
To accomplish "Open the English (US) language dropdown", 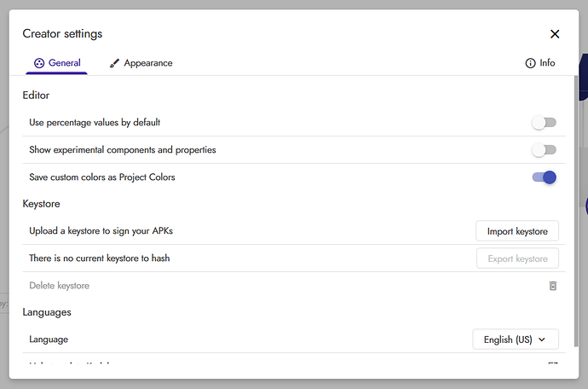I will click(516, 340).
